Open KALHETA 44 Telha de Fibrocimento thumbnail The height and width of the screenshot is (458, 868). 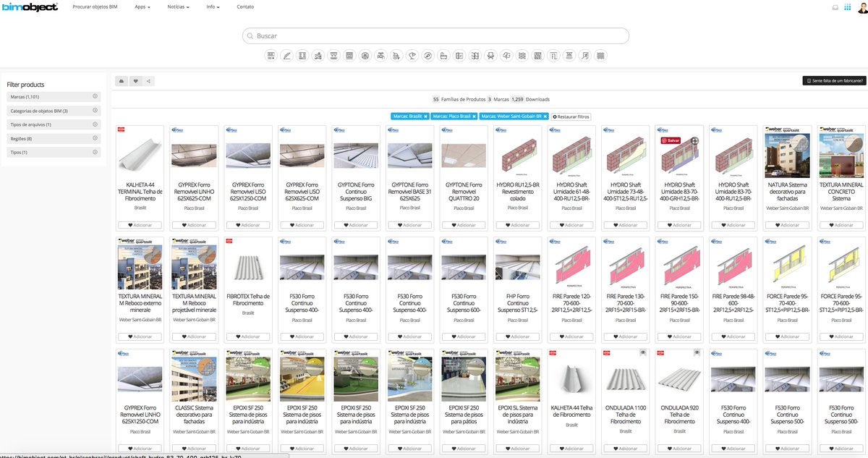pos(571,377)
